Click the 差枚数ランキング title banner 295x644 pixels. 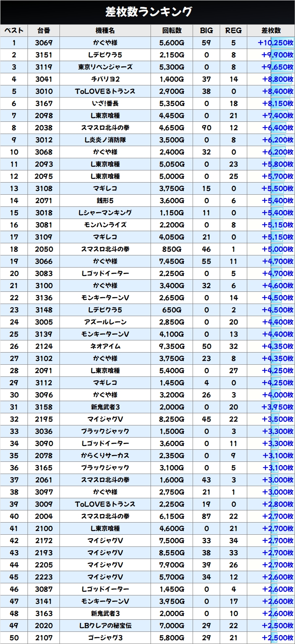[147, 12]
